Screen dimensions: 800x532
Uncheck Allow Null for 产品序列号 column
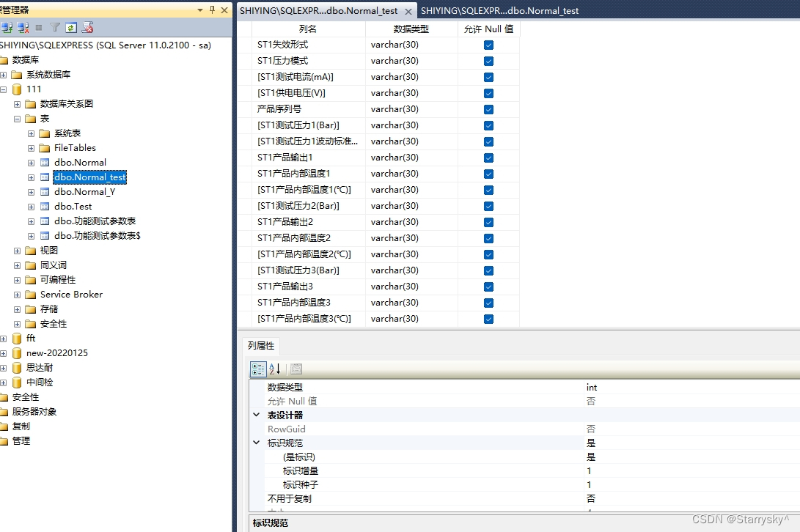pos(488,108)
